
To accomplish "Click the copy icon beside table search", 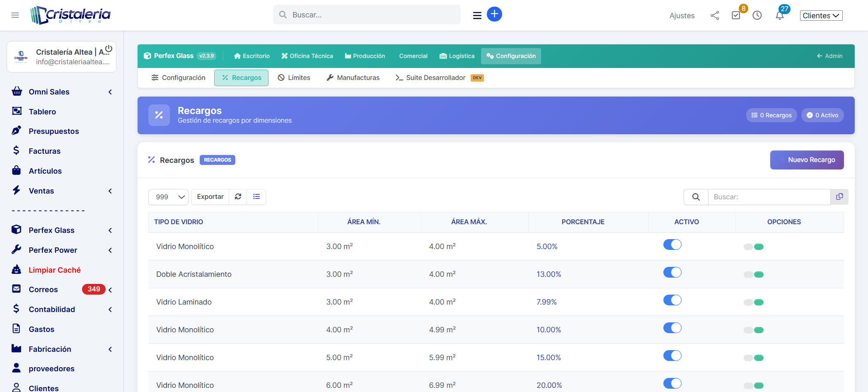I will (839, 197).
